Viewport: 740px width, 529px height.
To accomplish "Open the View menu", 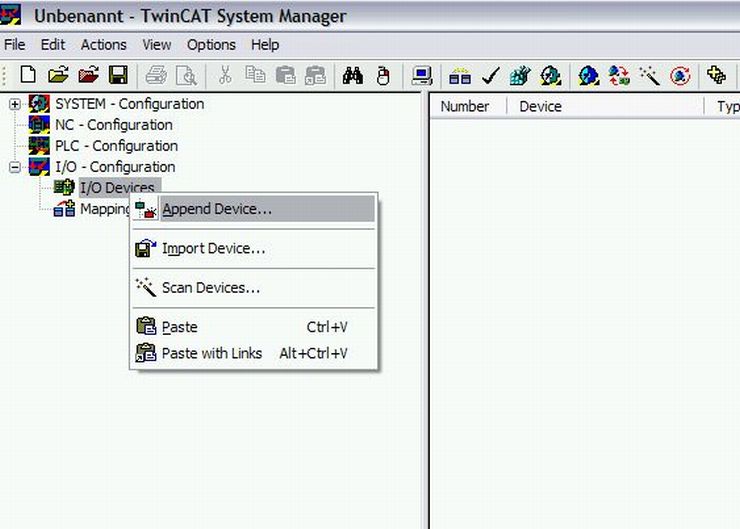I will tap(157, 45).
